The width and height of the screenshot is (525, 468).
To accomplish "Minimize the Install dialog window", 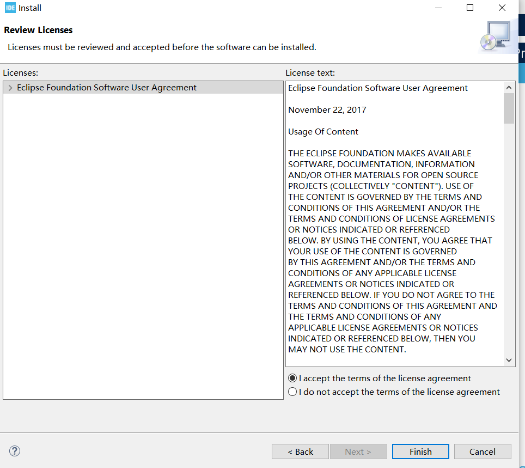I will pyautogui.click(x=438, y=7).
